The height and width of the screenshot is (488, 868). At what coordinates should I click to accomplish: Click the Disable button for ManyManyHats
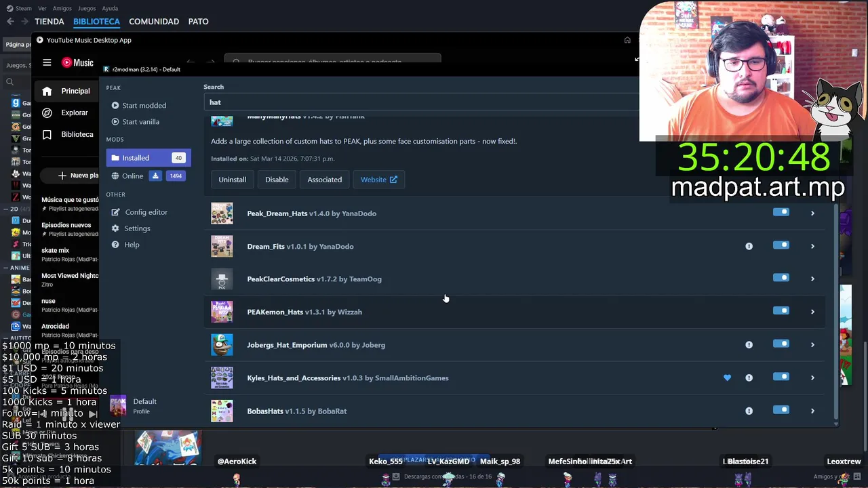pyautogui.click(x=277, y=180)
